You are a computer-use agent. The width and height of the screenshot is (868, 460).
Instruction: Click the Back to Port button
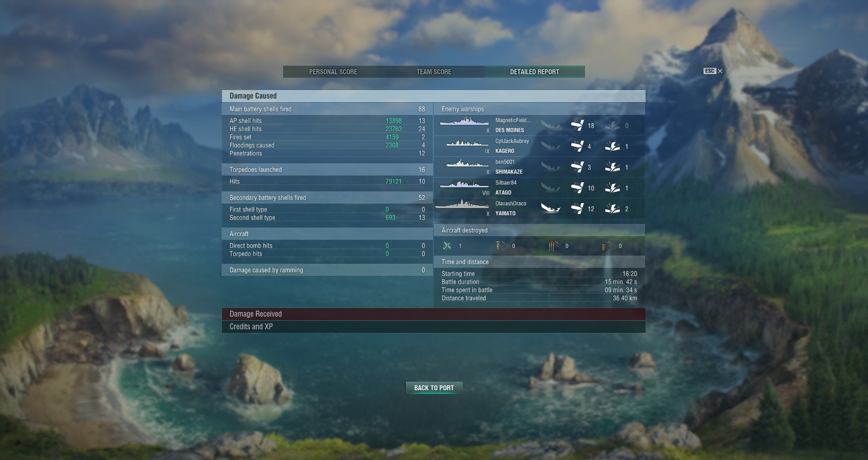tap(434, 388)
